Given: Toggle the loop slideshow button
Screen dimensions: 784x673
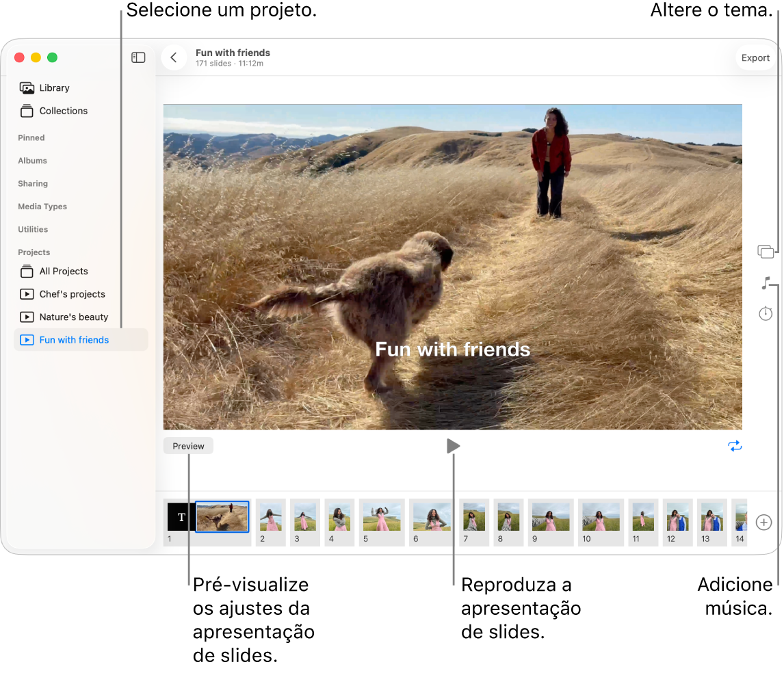Looking at the screenshot, I should (735, 446).
